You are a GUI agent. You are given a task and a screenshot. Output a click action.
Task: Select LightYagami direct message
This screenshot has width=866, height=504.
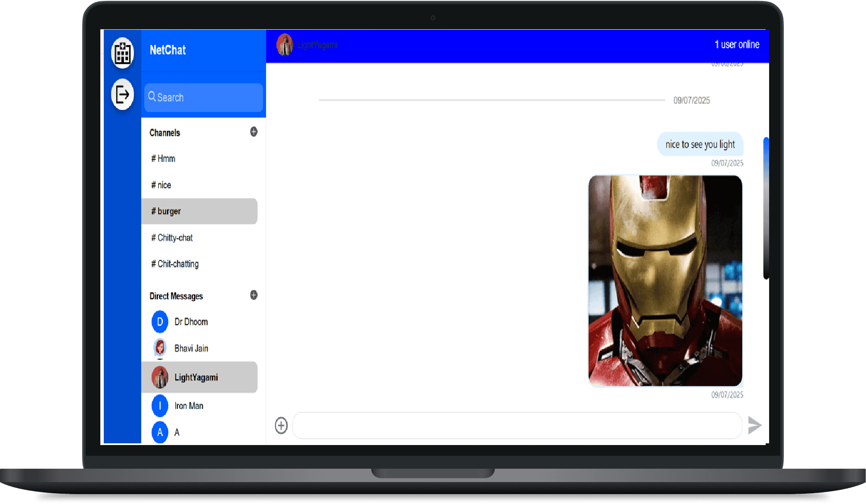(199, 377)
